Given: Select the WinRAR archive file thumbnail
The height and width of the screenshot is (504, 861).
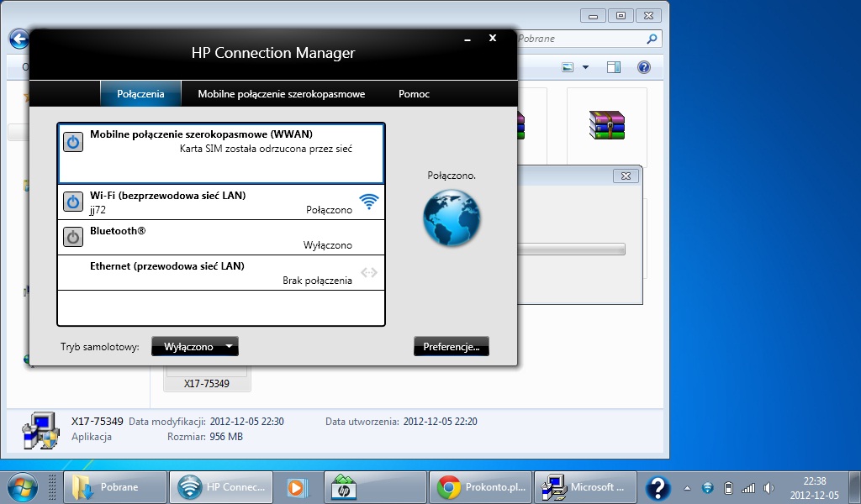Looking at the screenshot, I should 606,124.
